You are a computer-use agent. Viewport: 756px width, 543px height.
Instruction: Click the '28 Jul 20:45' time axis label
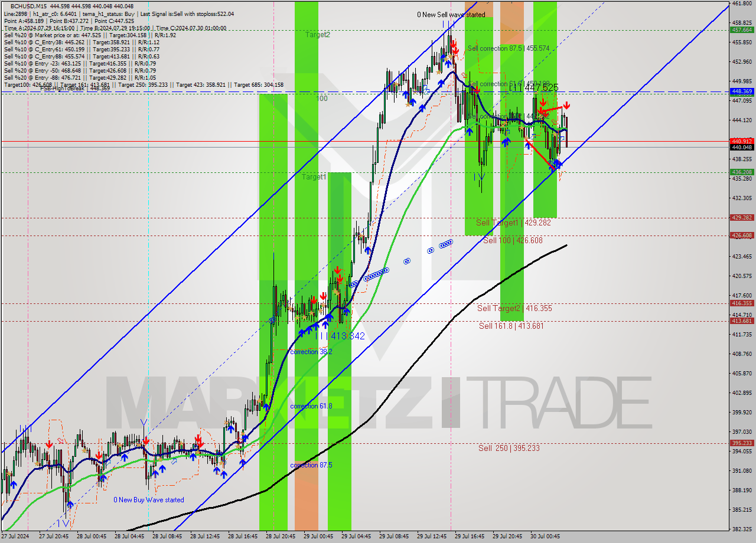click(x=280, y=537)
